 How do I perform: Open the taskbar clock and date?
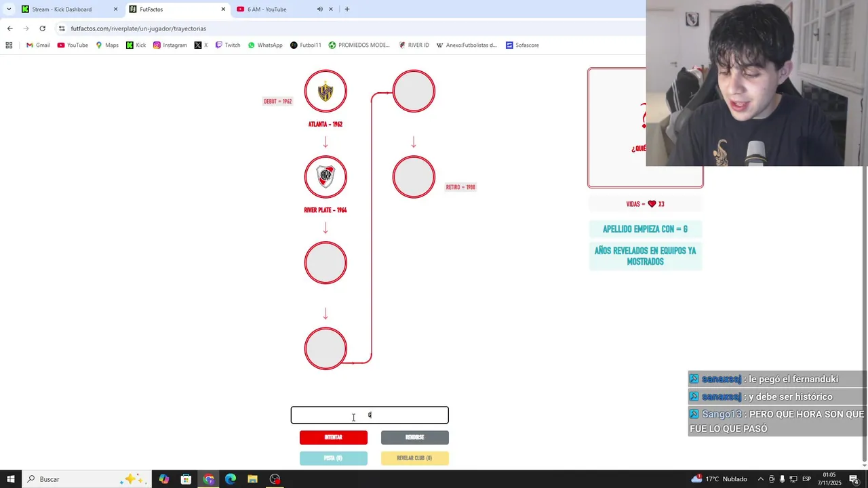pos(829,479)
